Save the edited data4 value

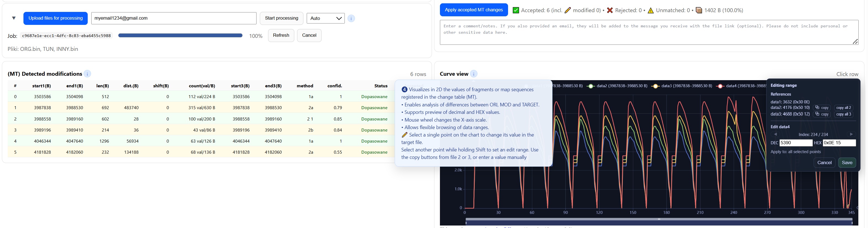847,163
